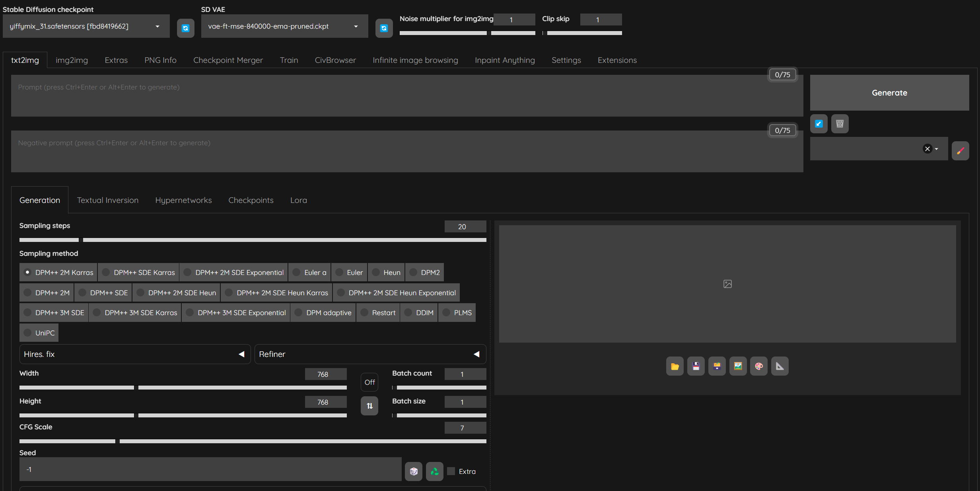Click the Generate button
The height and width of the screenshot is (491, 980).
889,93
